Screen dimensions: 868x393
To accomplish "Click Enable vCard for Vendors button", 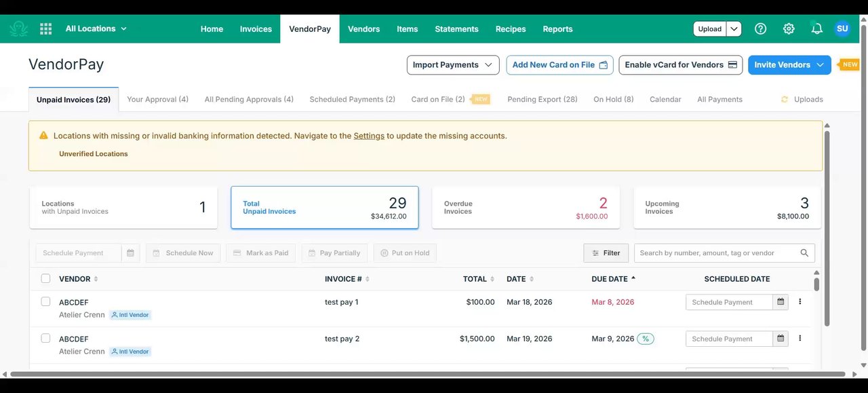I will click(680, 64).
